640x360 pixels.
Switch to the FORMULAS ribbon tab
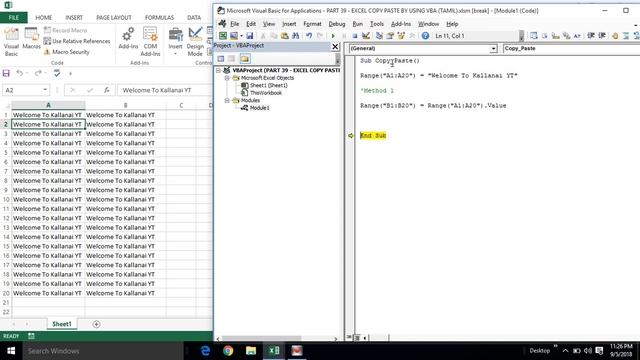click(x=159, y=18)
